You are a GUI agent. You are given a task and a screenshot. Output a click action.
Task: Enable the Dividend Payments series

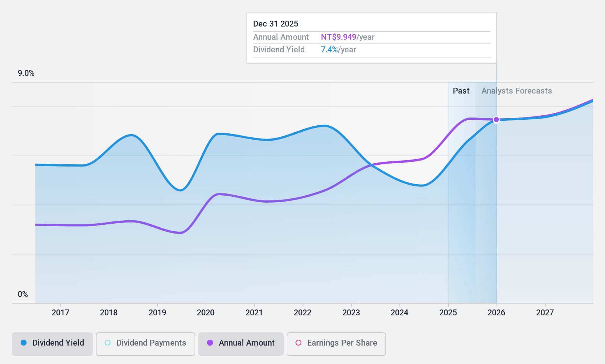pos(146,344)
